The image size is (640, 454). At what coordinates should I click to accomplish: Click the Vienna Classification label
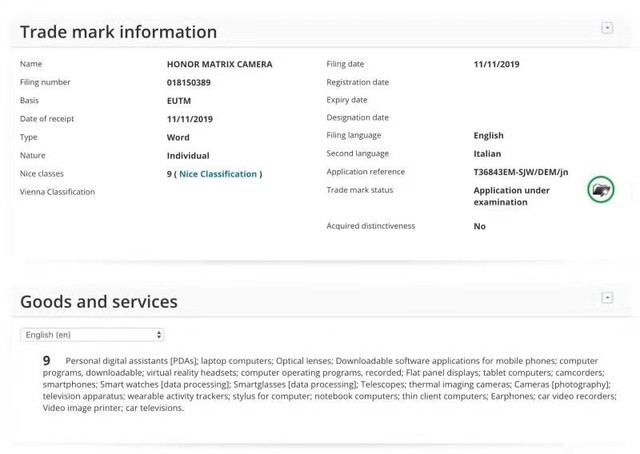pos(57,192)
